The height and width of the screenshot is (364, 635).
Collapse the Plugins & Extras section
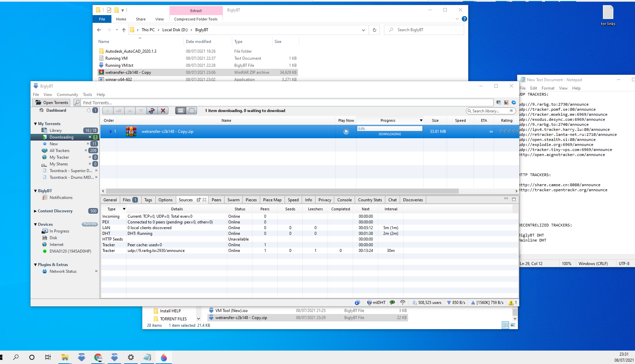click(35, 265)
